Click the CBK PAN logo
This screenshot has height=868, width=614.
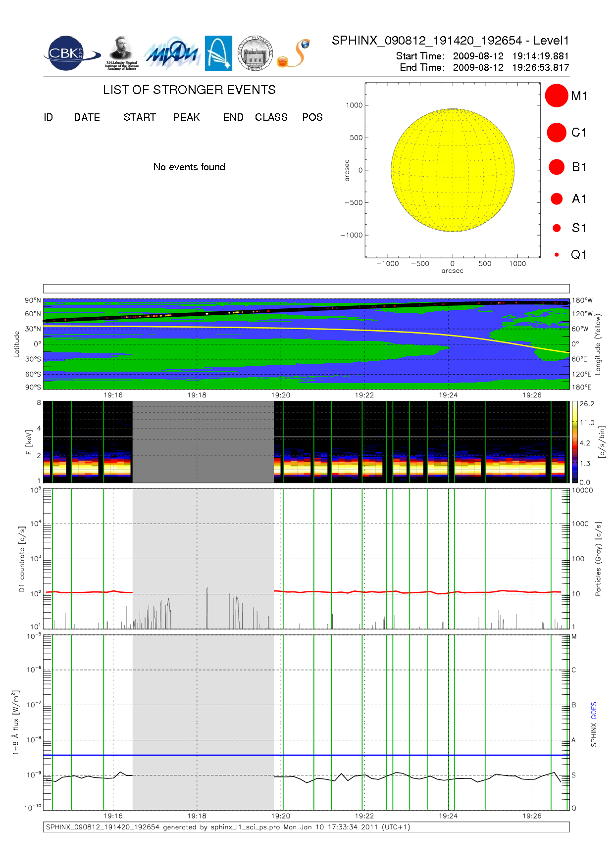pyautogui.click(x=69, y=53)
